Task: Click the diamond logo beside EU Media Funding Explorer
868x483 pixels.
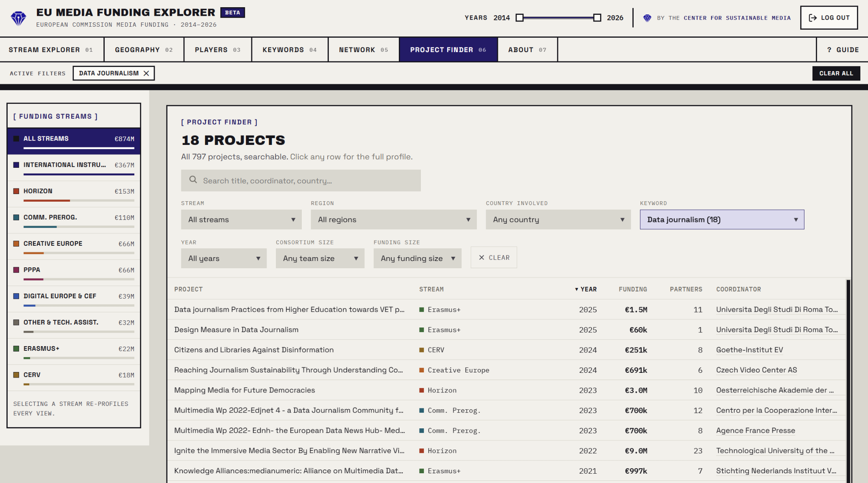Action: 18,18
